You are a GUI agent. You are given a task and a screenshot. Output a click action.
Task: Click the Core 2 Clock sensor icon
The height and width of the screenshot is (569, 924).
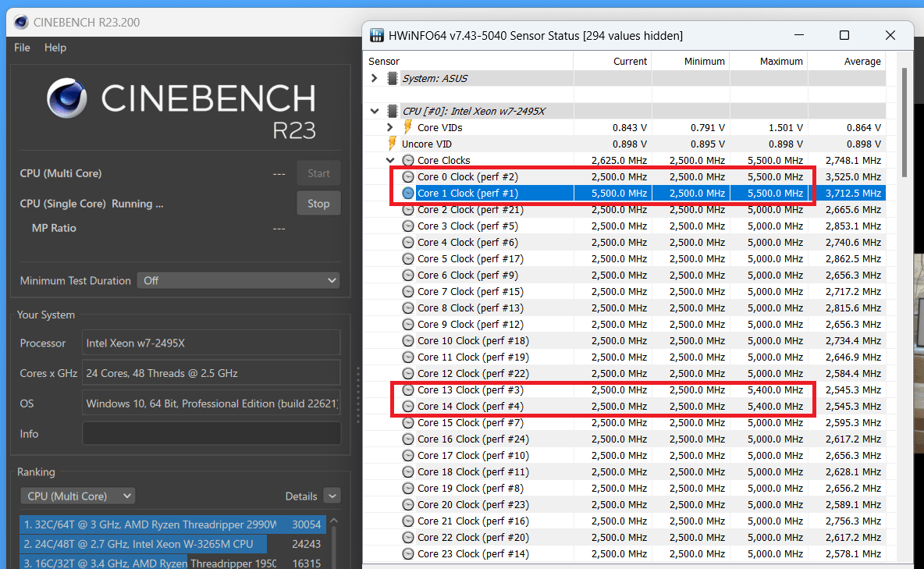408,209
